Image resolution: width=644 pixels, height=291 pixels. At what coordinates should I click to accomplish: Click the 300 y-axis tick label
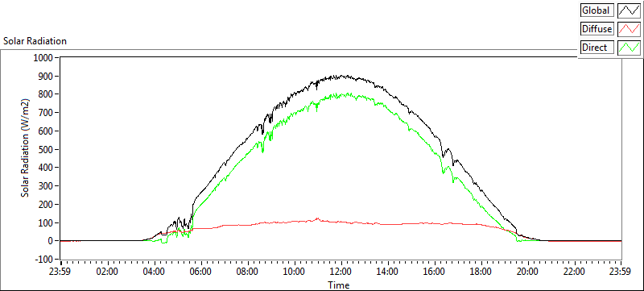click(x=45, y=186)
